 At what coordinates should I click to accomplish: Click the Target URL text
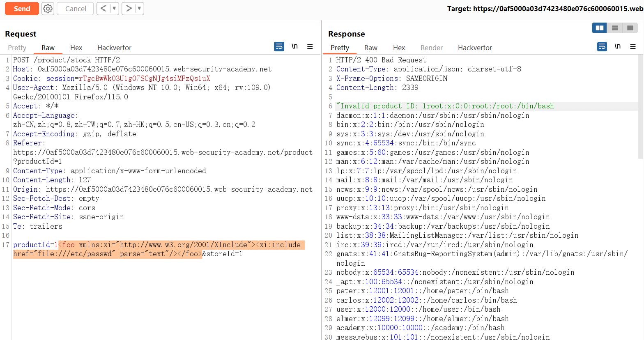click(x=545, y=9)
